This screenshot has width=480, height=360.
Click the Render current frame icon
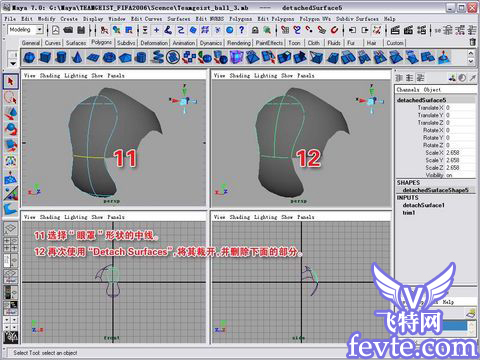point(395,30)
